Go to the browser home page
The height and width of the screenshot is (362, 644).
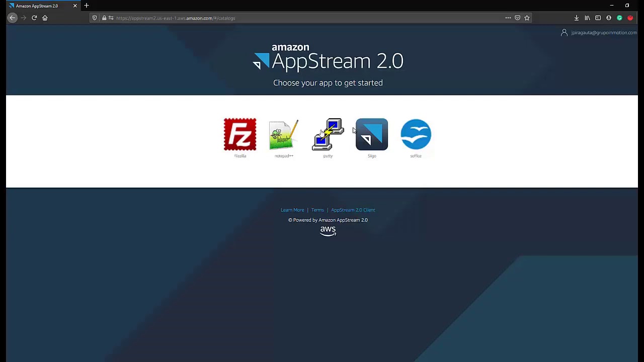[45, 18]
